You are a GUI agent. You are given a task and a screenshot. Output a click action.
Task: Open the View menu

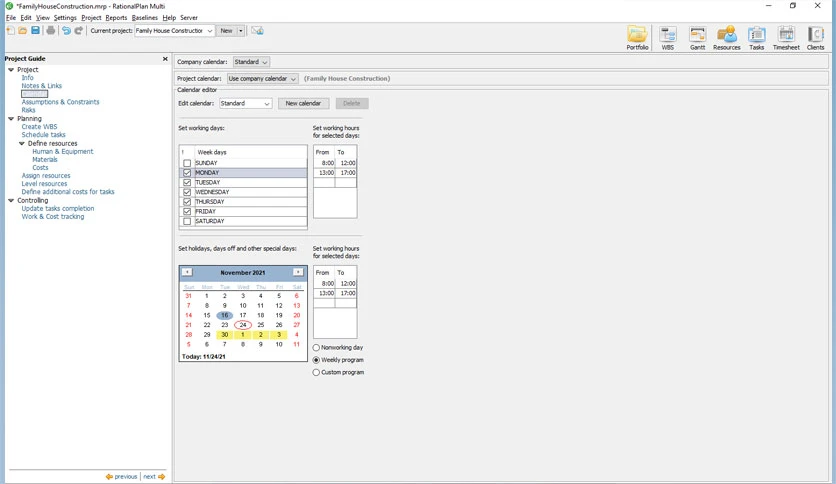[x=43, y=18]
